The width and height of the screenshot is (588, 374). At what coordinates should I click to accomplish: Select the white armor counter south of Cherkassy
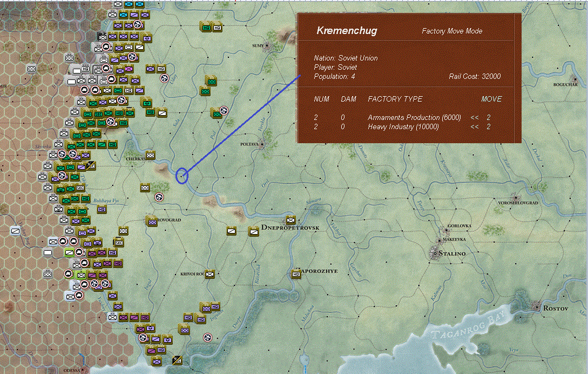pyautogui.click(x=145, y=188)
